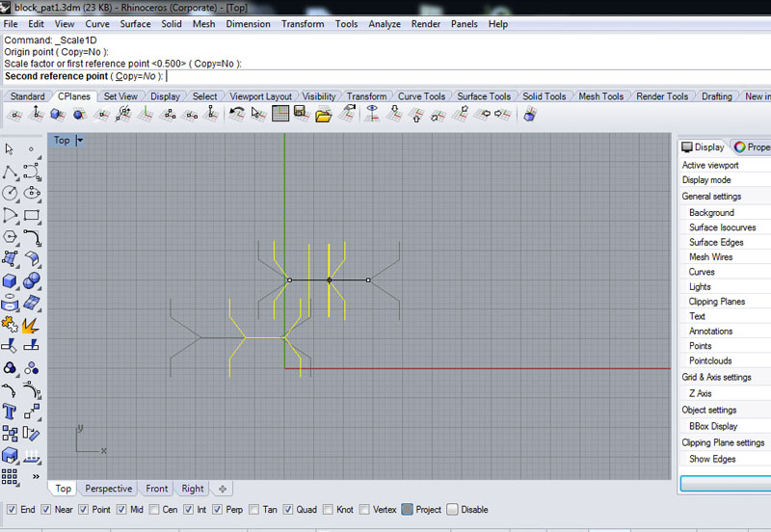Add a new viewport tab
The height and width of the screenshot is (532, 771).
(223, 489)
